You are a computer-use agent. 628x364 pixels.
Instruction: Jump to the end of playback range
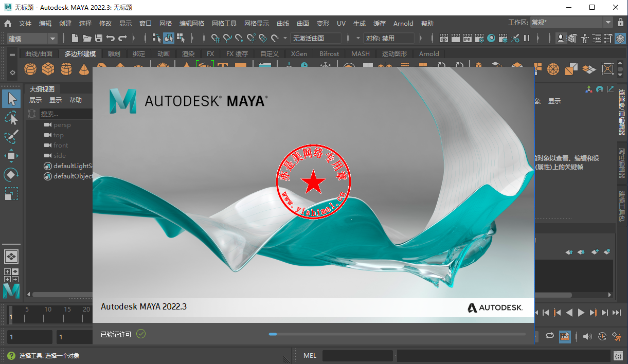616,312
